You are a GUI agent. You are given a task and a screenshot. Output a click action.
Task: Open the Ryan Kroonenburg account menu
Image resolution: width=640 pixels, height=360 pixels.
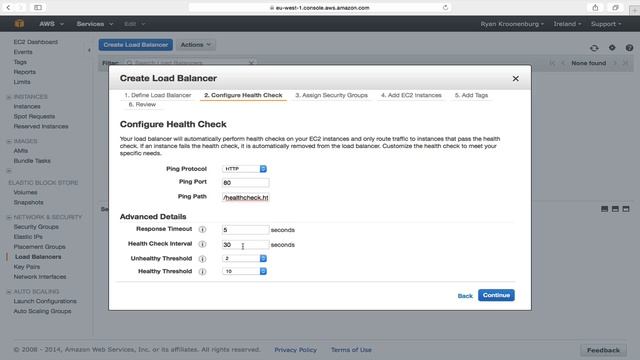click(512, 24)
